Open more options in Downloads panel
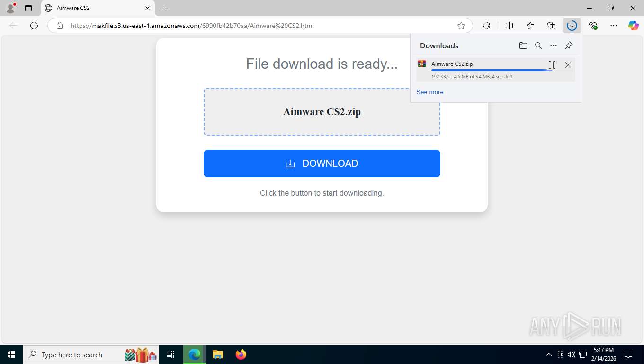 click(554, 45)
